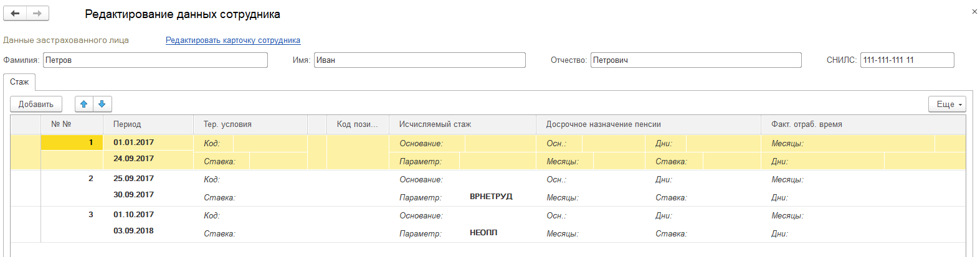Screen dimensions: 980x257
Task: Click the forward navigation arrow
Action: [37, 13]
